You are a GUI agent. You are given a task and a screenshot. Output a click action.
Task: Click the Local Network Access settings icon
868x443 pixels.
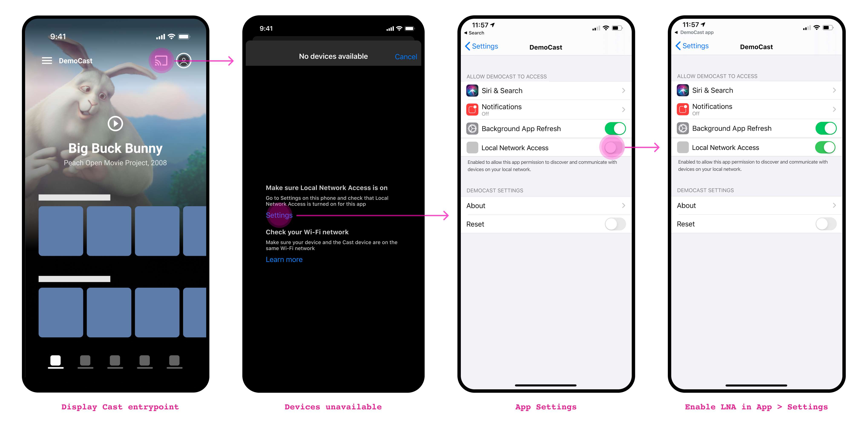[x=472, y=147]
